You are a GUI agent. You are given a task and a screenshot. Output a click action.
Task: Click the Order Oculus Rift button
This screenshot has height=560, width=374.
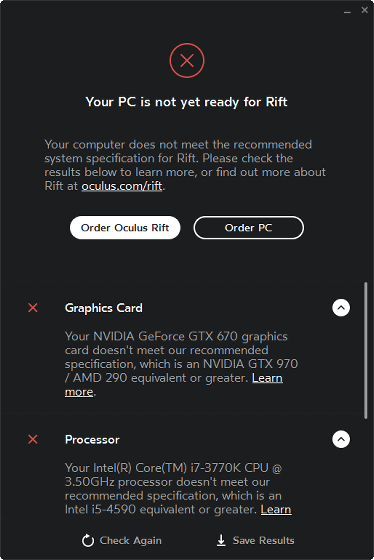[125, 228]
